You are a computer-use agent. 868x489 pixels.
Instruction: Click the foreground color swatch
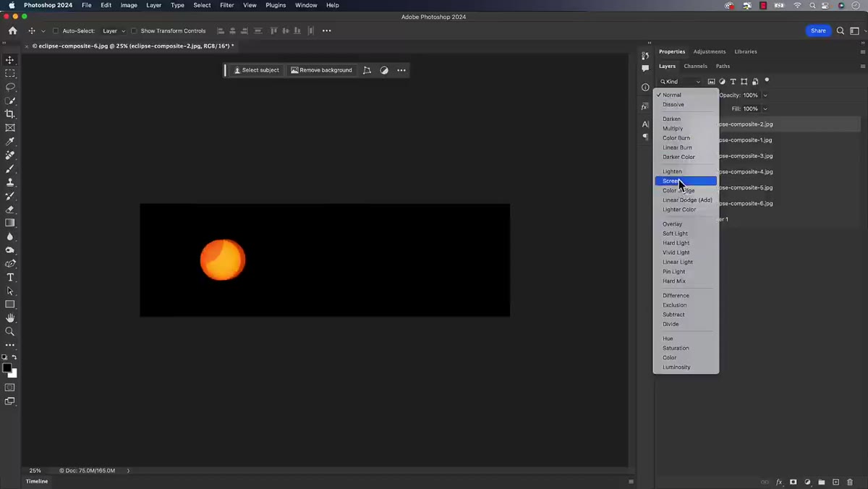point(7,368)
